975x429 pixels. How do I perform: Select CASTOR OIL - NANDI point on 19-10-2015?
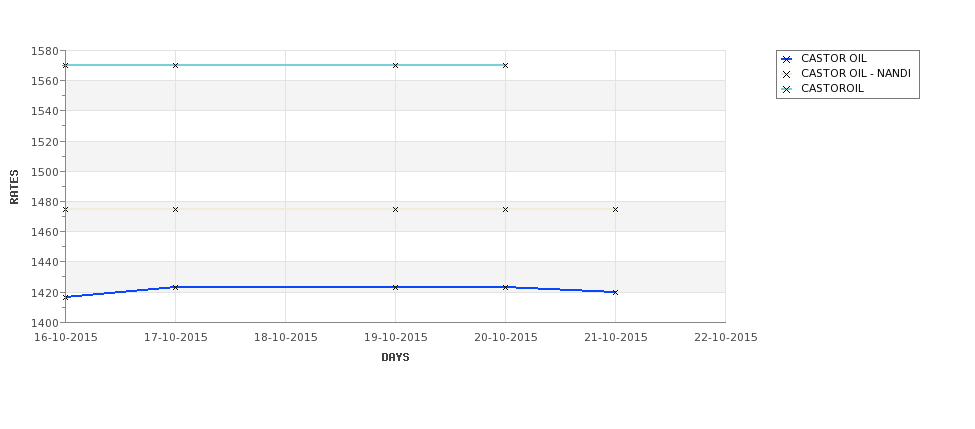(395, 210)
